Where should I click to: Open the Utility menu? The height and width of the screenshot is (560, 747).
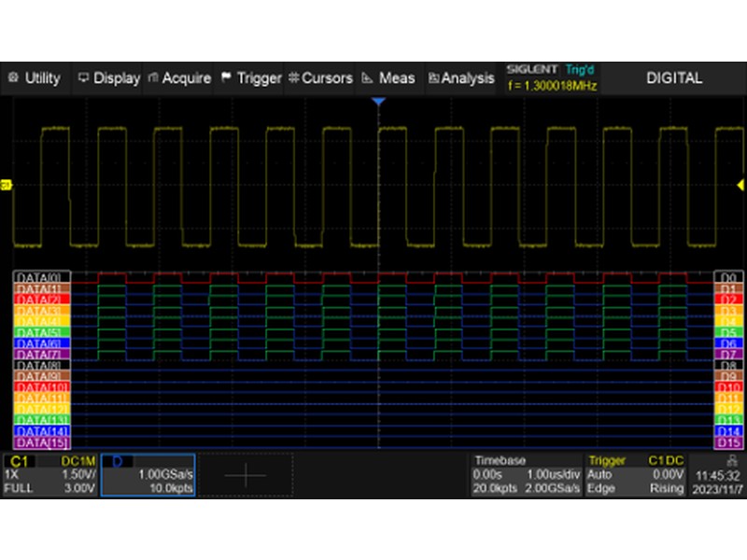coord(35,78)
